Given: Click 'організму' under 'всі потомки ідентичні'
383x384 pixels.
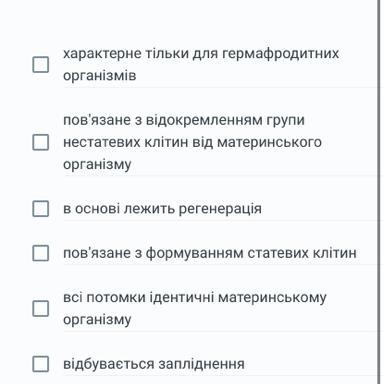Looking at the screenshot, I should (x=97, y=320).
